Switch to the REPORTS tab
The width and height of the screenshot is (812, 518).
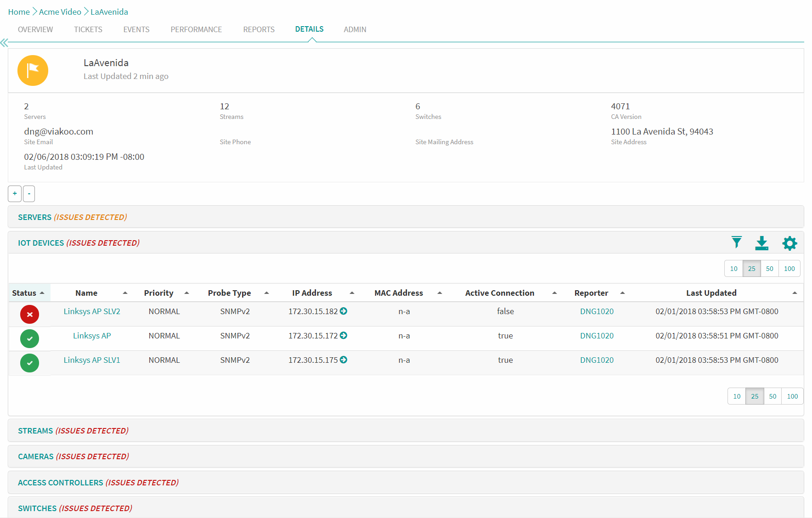pos(259,29)
